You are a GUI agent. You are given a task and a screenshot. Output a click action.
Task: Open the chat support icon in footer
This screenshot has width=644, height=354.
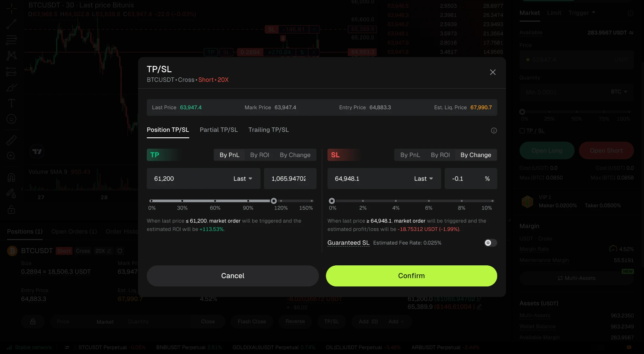point(629,348)
